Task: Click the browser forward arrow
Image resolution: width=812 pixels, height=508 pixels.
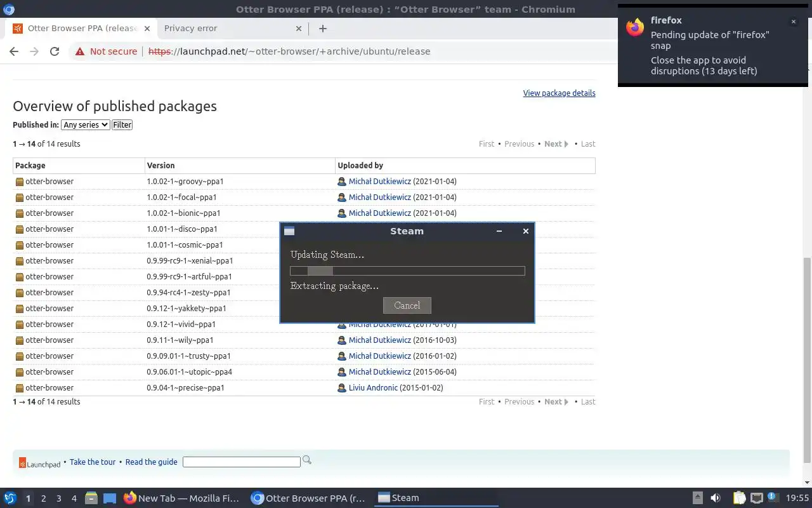Action: [34, 51]
